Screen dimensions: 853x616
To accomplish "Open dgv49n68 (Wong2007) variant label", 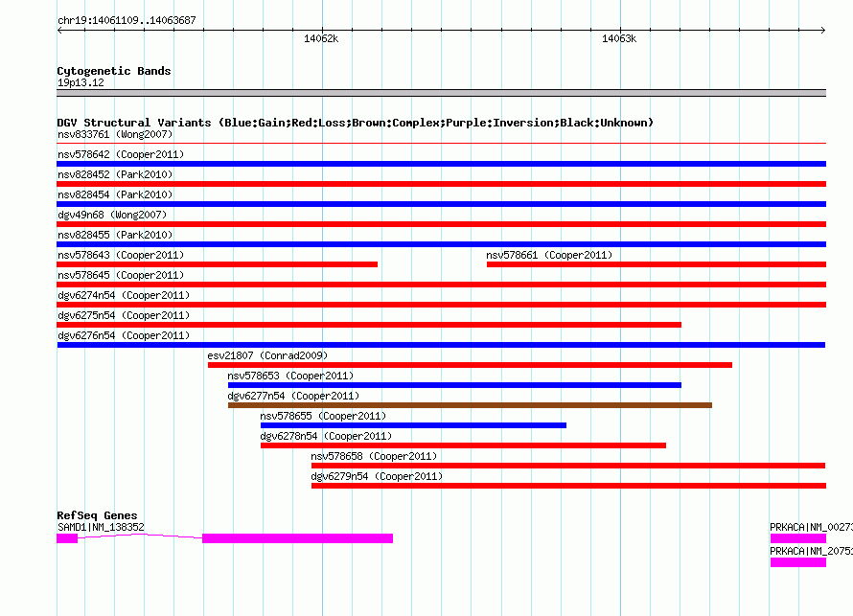I will (112, 215).
